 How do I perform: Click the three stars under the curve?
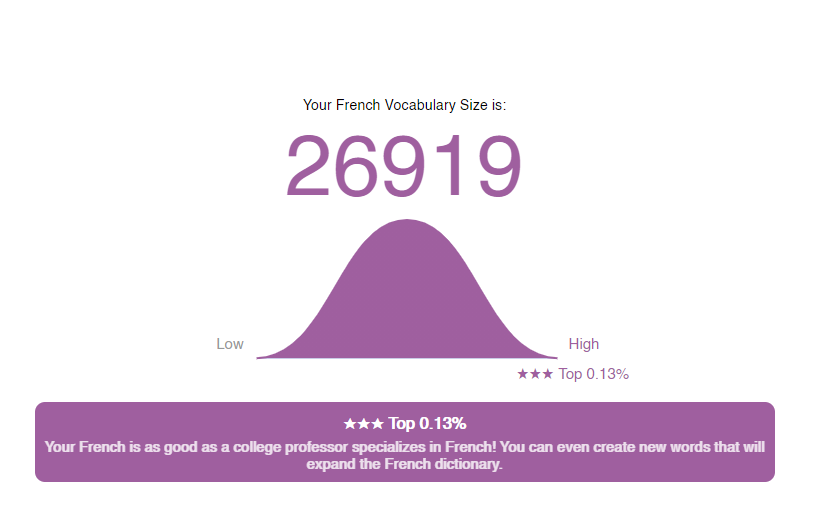click(535, 374)
